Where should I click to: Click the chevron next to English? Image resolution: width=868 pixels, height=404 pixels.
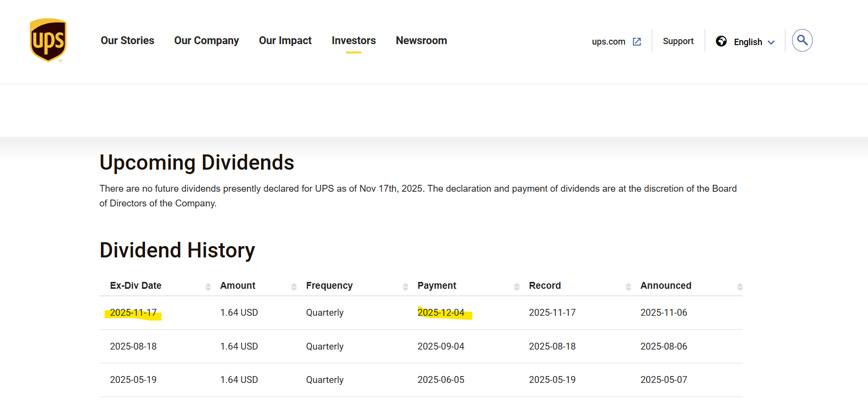[771, 43]
